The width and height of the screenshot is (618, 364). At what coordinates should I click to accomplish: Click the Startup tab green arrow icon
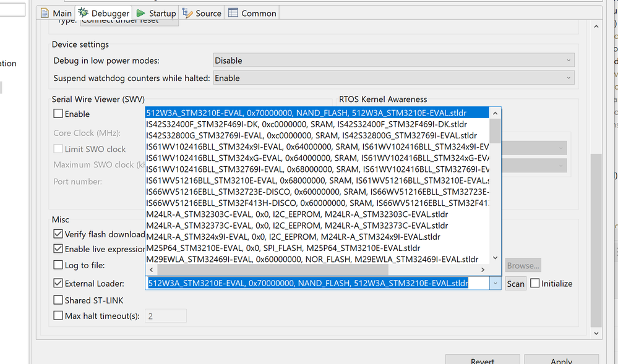click(140, 13)
